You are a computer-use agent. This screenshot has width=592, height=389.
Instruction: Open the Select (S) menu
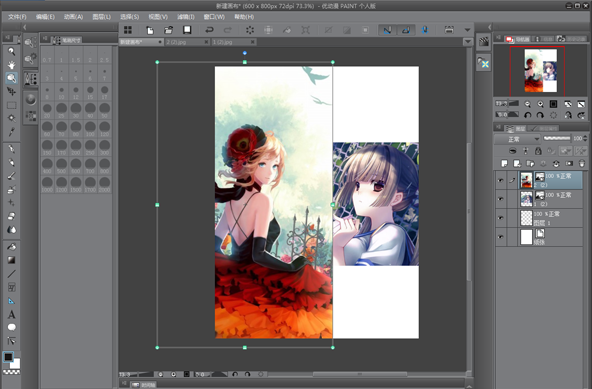pyautogui.click(x=130, y=17)
